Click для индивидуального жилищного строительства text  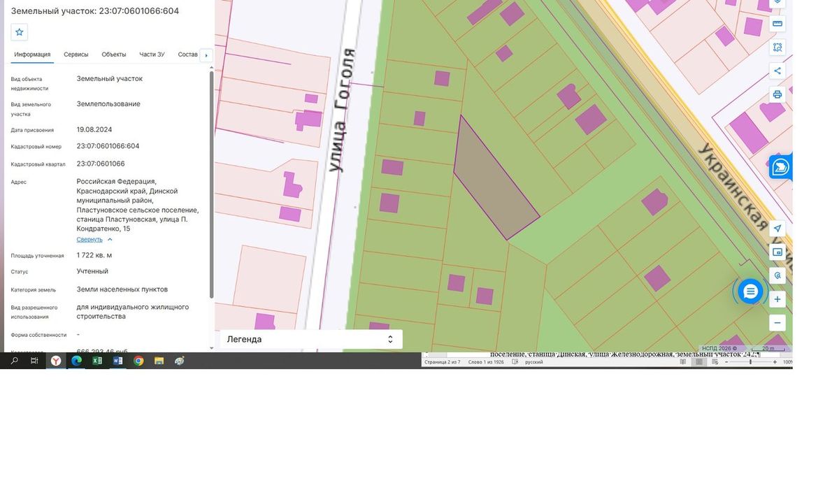(133, 312)
